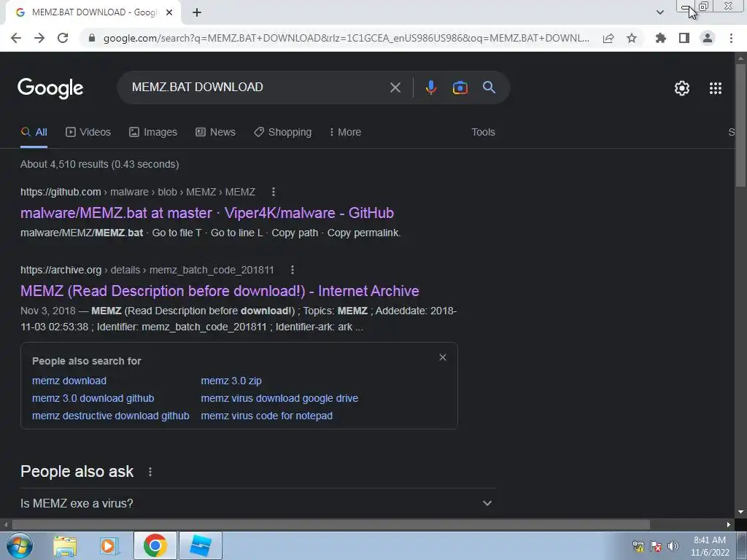
Task: Search for 'memz 3.0 download github'
Action: 93,399
